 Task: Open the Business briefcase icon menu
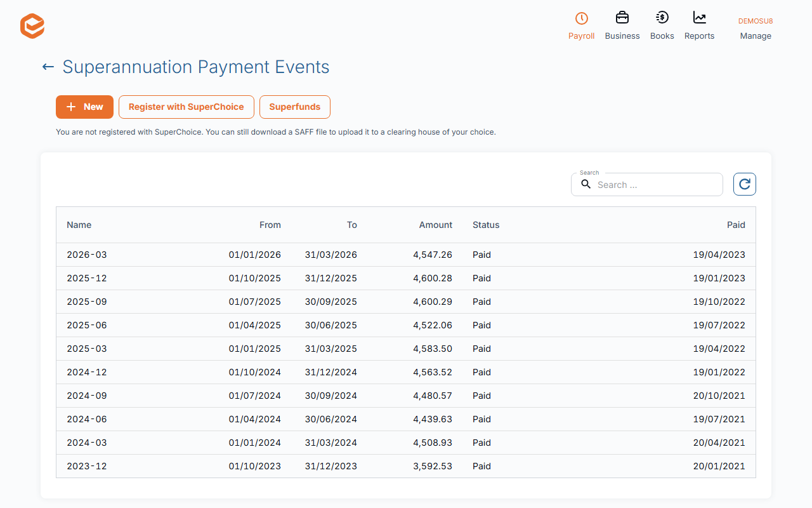[622, 26]
